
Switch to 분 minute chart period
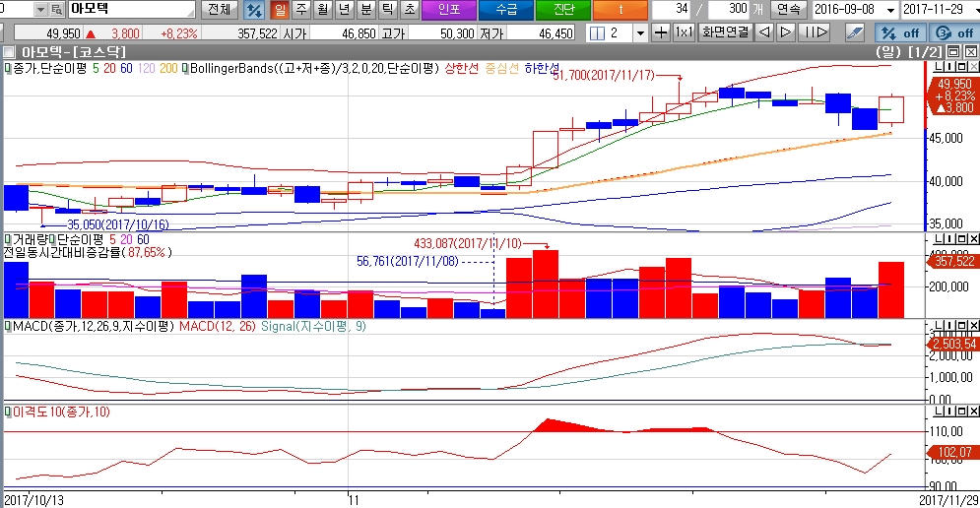[365, 10]
